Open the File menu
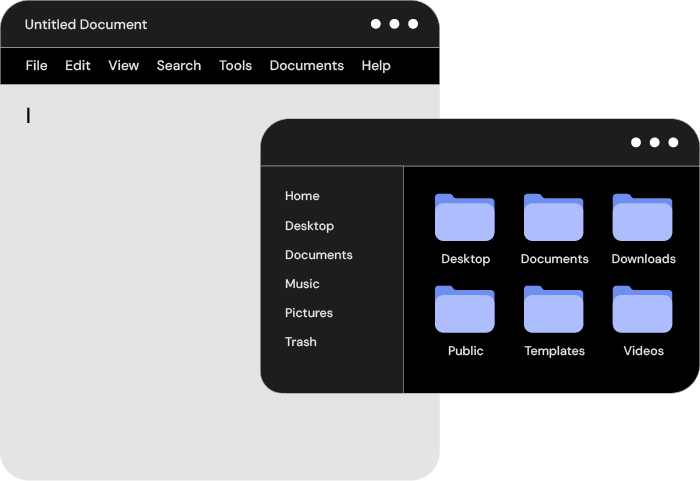 36,66
